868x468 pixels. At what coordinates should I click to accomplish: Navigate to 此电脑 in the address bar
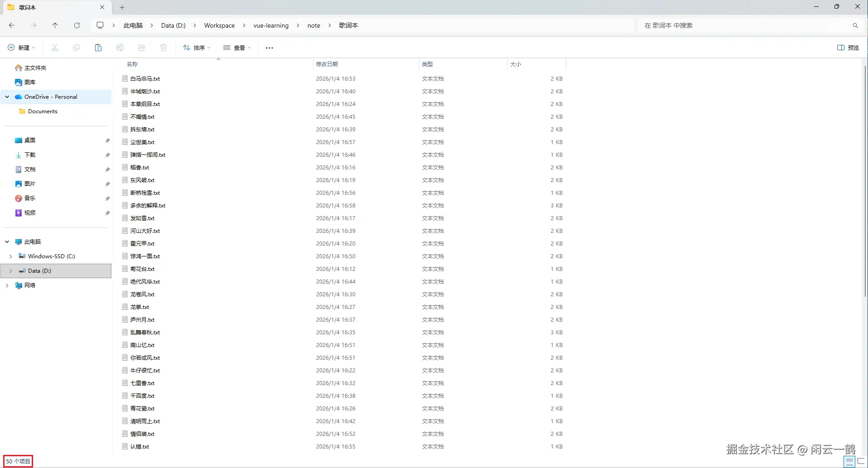(133, 25)
